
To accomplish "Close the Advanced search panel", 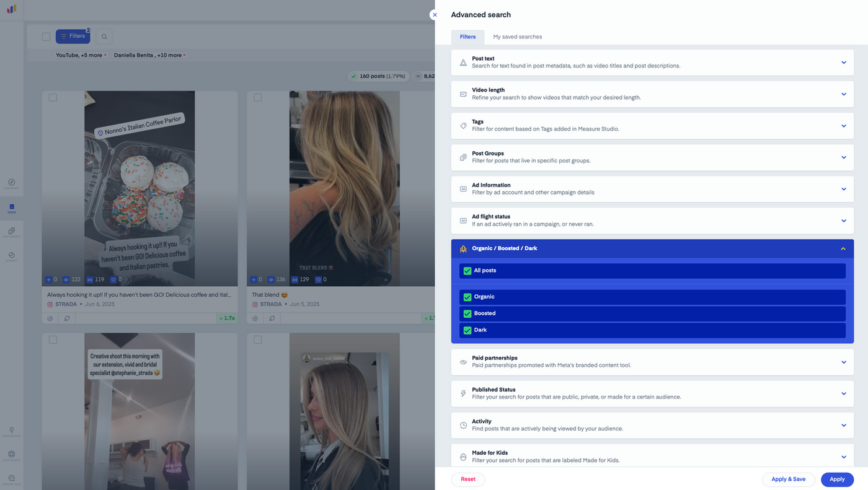I will click(435, 15).
